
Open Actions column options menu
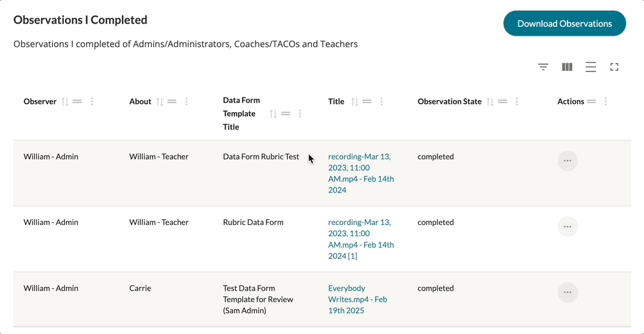[605, 101]
